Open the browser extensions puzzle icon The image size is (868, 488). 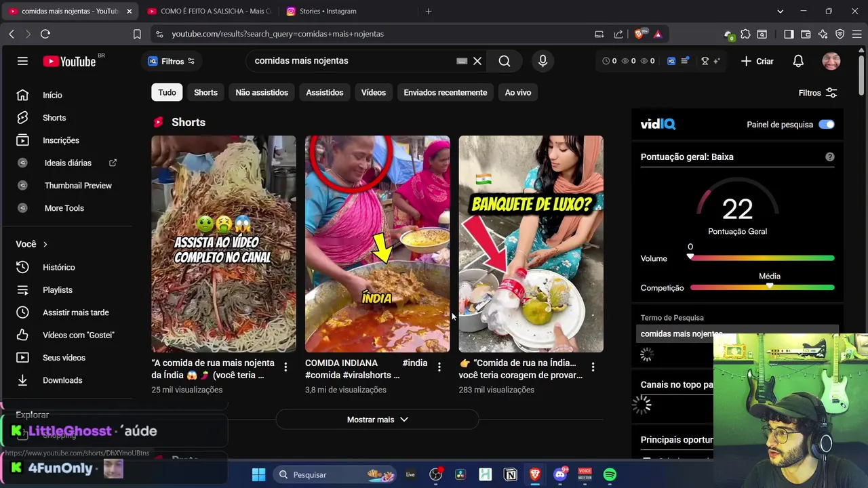(745, 34)
